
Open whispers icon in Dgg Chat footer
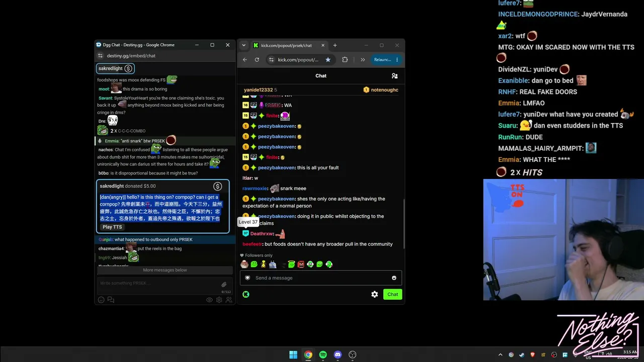[111, 300]
